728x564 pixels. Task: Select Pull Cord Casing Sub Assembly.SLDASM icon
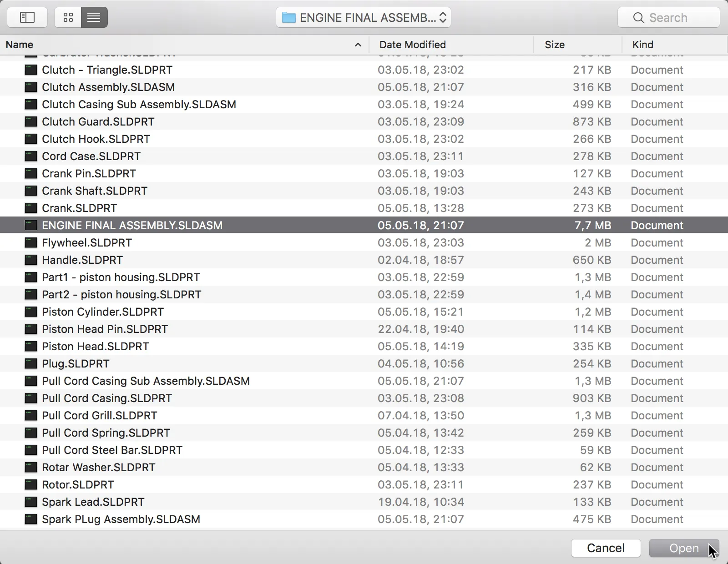[x=30, y=381]
